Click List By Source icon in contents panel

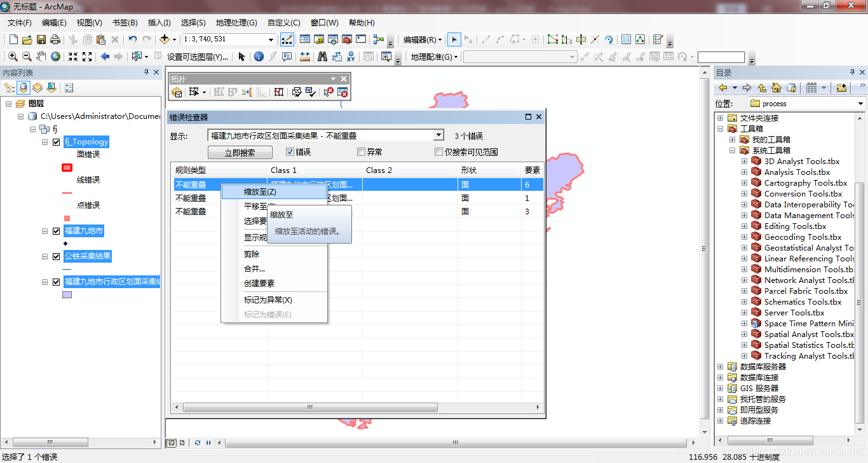[x=24, y=88]
